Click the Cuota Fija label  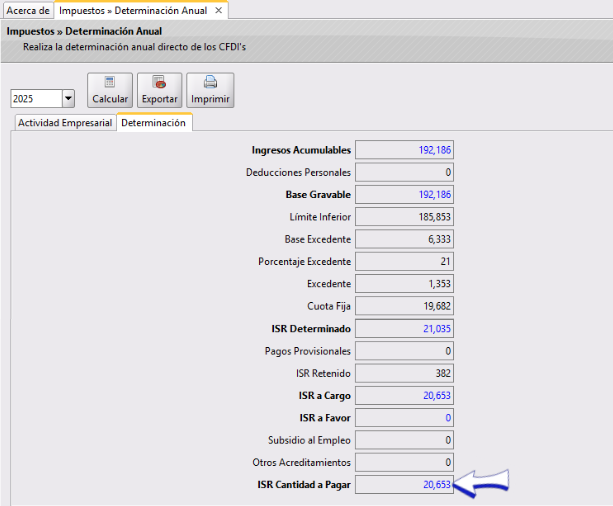pos(328,306)
